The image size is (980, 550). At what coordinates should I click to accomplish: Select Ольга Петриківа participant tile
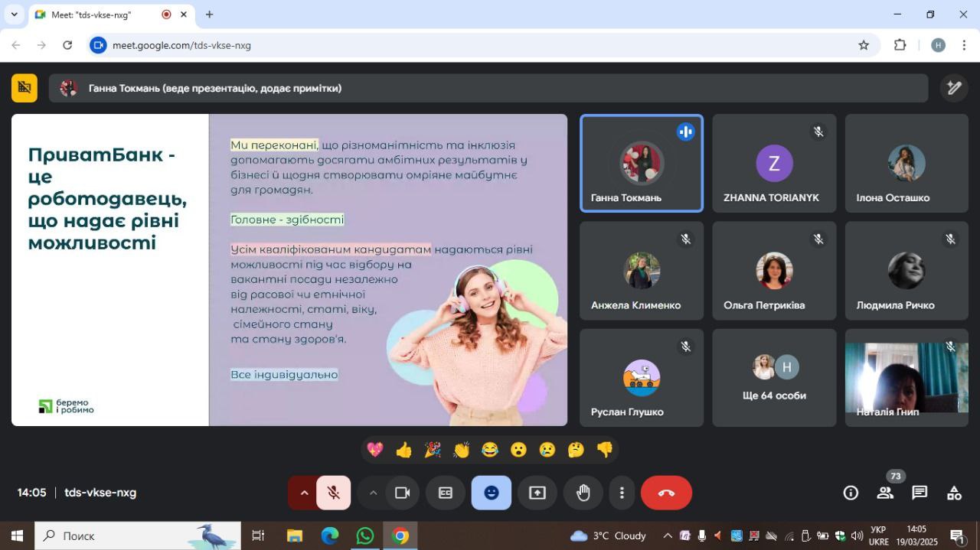(774, 270)
